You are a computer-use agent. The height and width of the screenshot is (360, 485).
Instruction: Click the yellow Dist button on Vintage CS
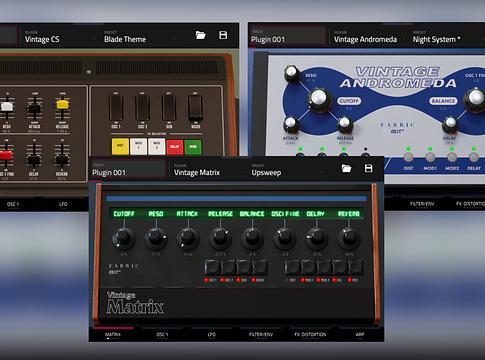point(120,146)
